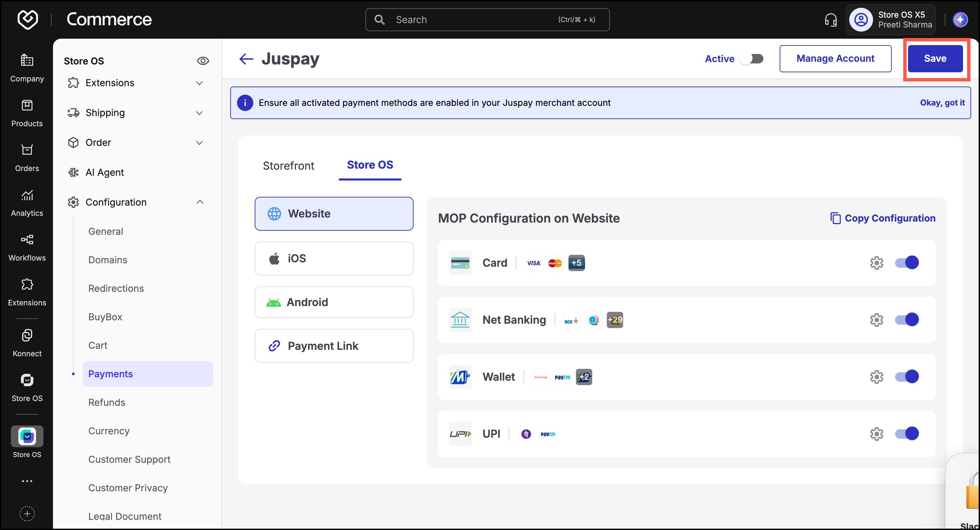Open the Store OS X5 user profile
The height and width of the screenshot is (530, 980).
(x=891, y=20)
